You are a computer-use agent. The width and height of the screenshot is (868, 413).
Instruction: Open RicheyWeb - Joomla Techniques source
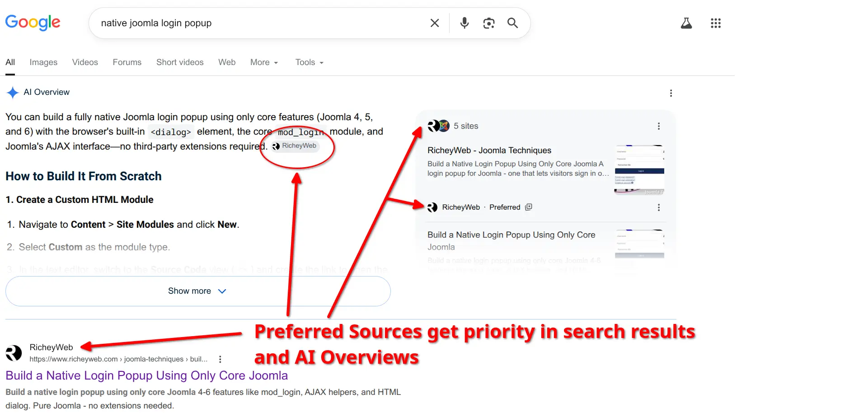489,150
